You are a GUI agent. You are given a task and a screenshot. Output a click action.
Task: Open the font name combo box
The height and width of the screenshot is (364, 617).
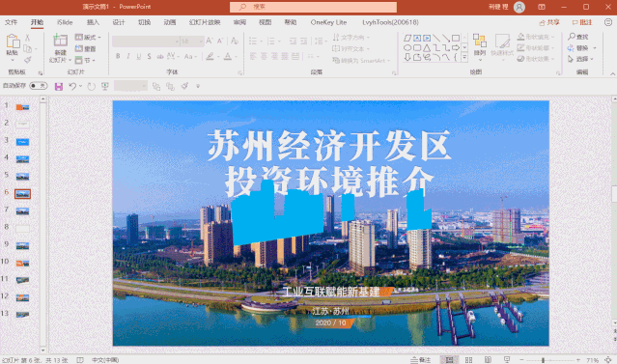[147, 41]
